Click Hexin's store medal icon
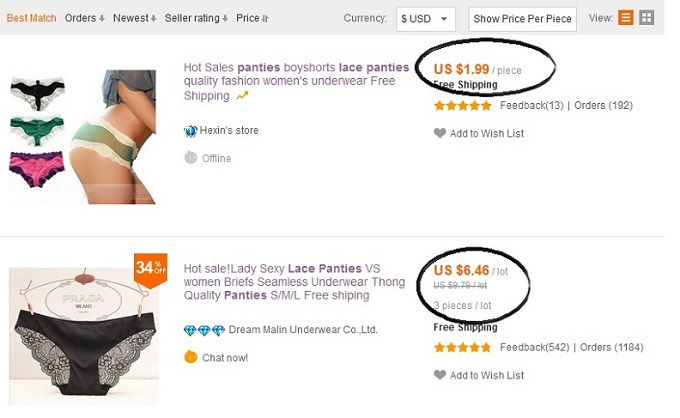 pyautogui.click(x=190, y=130)
